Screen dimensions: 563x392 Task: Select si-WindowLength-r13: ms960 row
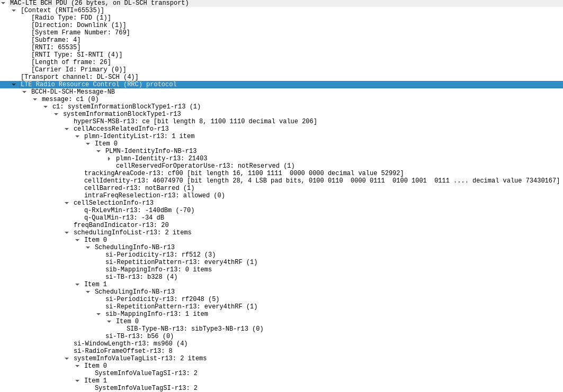tap(130, 344)
